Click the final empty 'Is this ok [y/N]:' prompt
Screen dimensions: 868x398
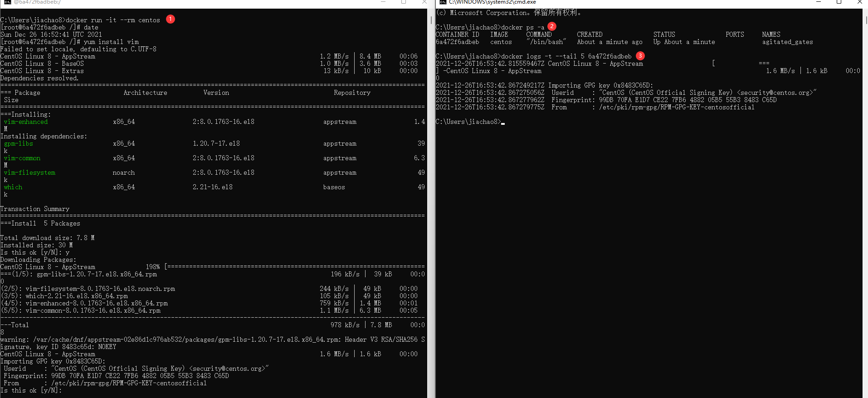pos(31,390)
